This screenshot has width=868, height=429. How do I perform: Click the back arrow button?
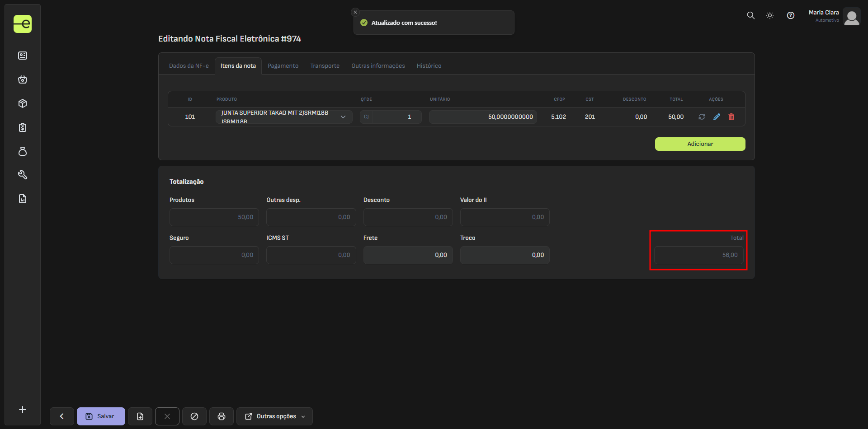click(62, 416)
